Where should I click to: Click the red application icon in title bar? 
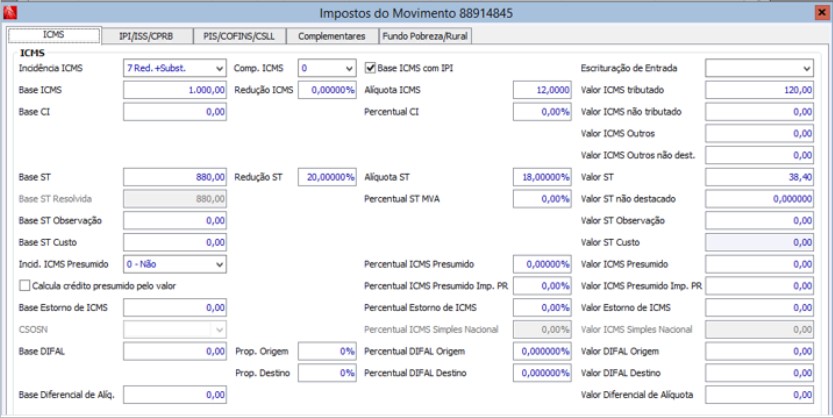click(x=12, y=13)
